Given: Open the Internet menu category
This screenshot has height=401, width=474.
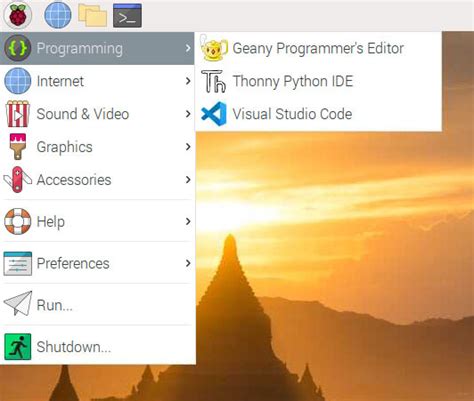Looking at the screenshot, I should tap(97, 81).
